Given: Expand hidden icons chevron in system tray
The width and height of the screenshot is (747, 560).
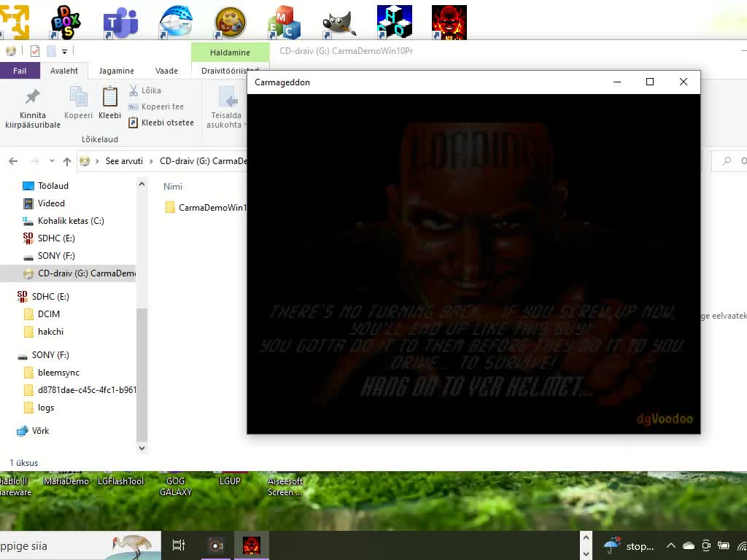Looking at the screenshot, I should (670, 545).
